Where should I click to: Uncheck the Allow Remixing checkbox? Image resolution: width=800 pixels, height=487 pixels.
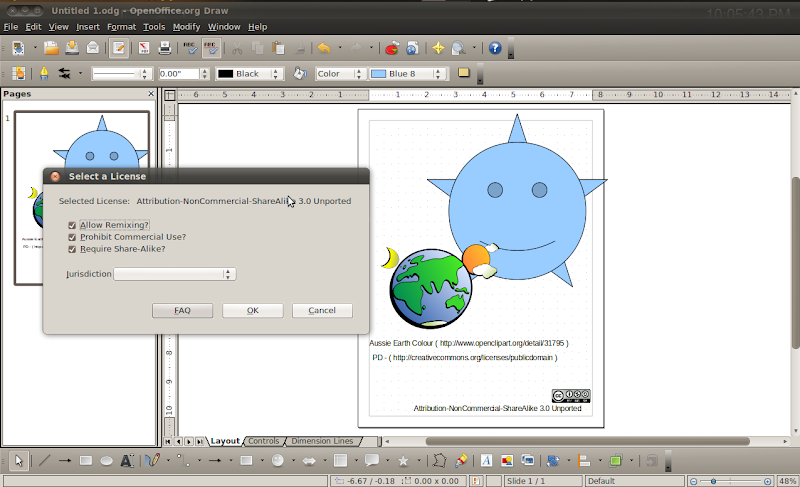72,225
